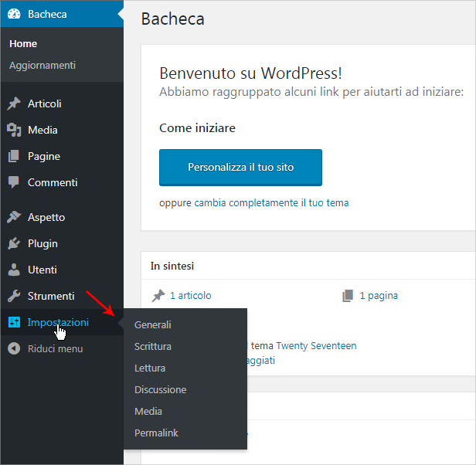Click the In sintesi panel heading
The height and width of the screenshot is (465, 476).
[x=172, y=266]
